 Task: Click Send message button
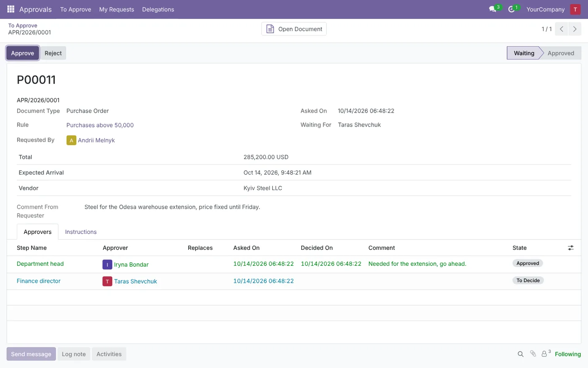tap(31, 354)
